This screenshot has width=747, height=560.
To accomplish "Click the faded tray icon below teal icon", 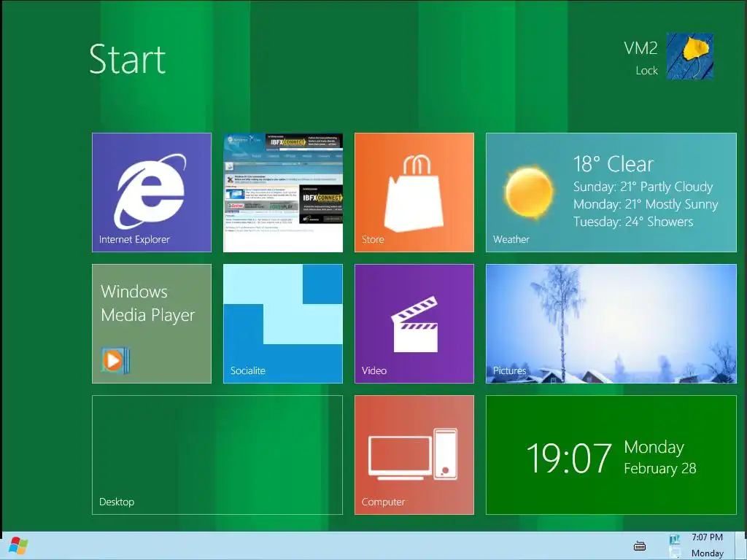I will click(675, 553).
